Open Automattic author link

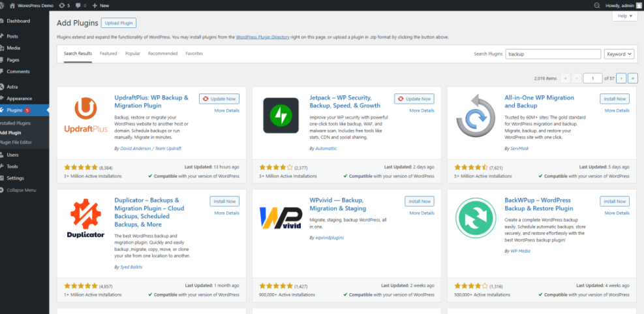(326, 148)
